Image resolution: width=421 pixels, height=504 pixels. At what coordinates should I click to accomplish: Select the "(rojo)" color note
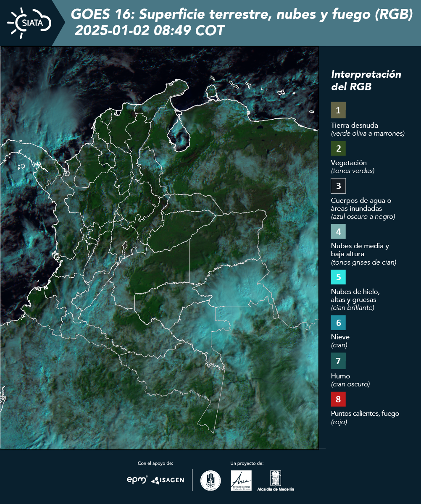coord(339,422)
